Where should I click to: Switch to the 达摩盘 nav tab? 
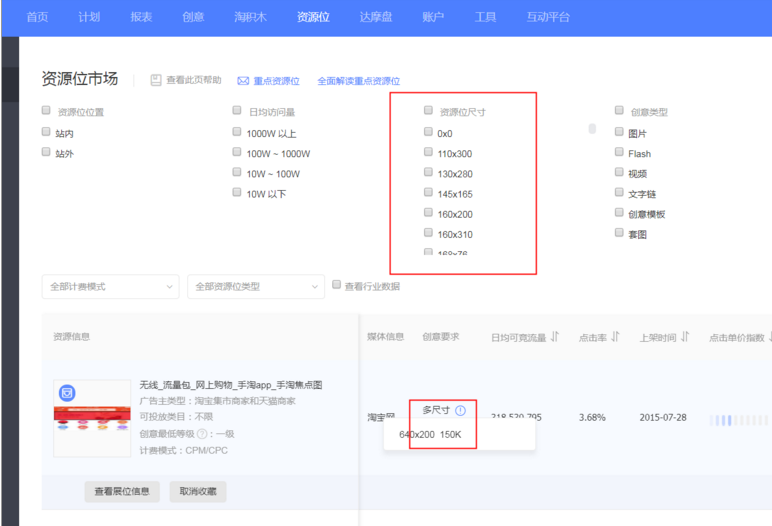pyautogui.click(x=378, y=18)
